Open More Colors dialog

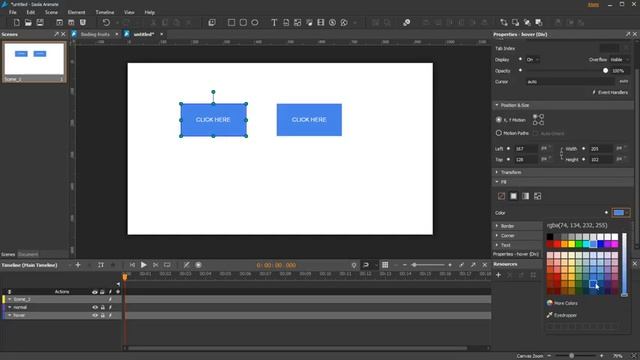562,303
